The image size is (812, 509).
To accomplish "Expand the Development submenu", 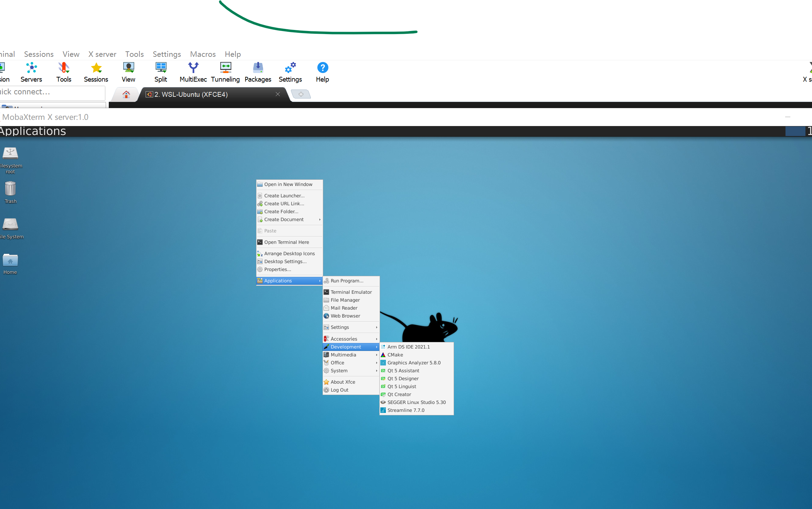I will (351, 347).
